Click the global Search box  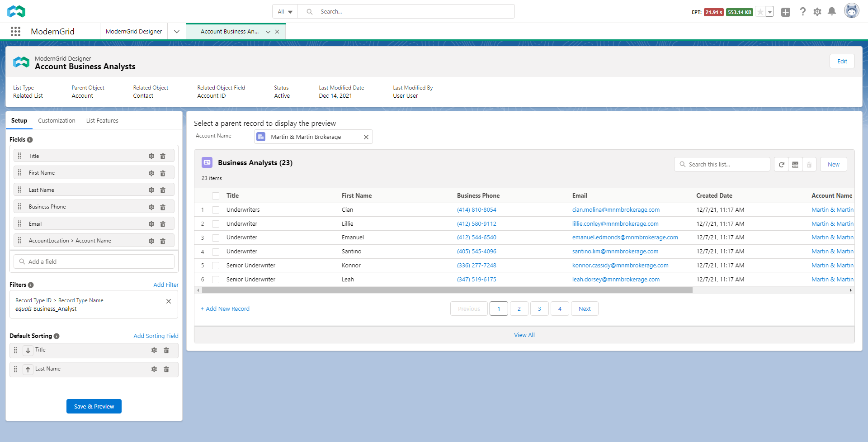(406, 12)
